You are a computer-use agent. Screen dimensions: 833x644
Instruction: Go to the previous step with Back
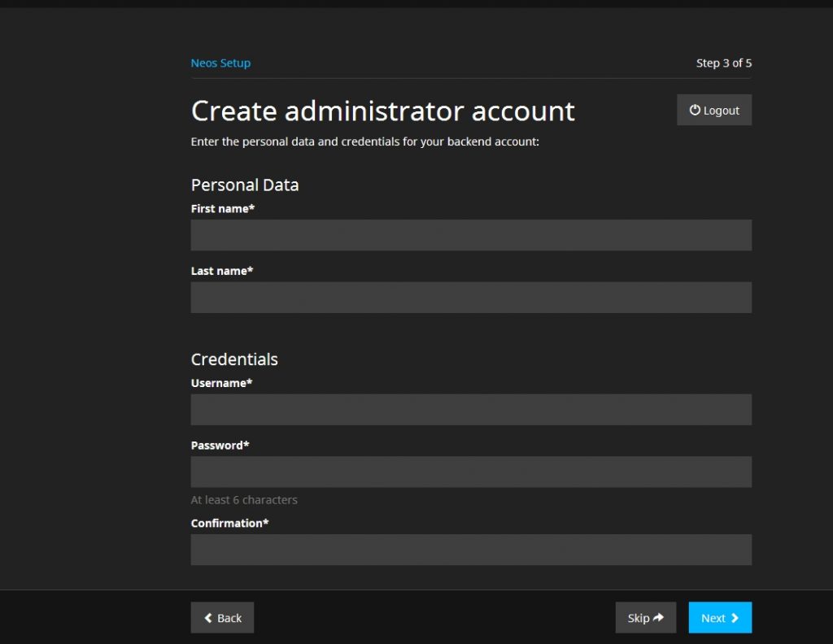(222, 618)
